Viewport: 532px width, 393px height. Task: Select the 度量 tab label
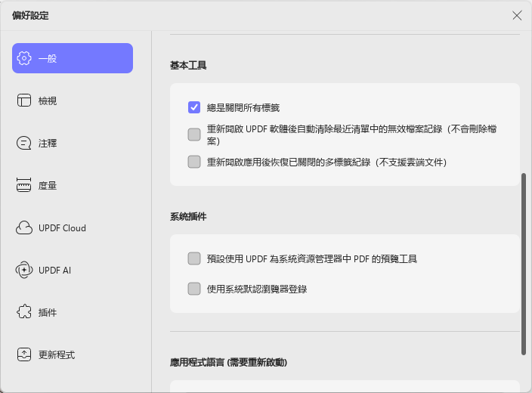tap(48, 185)
